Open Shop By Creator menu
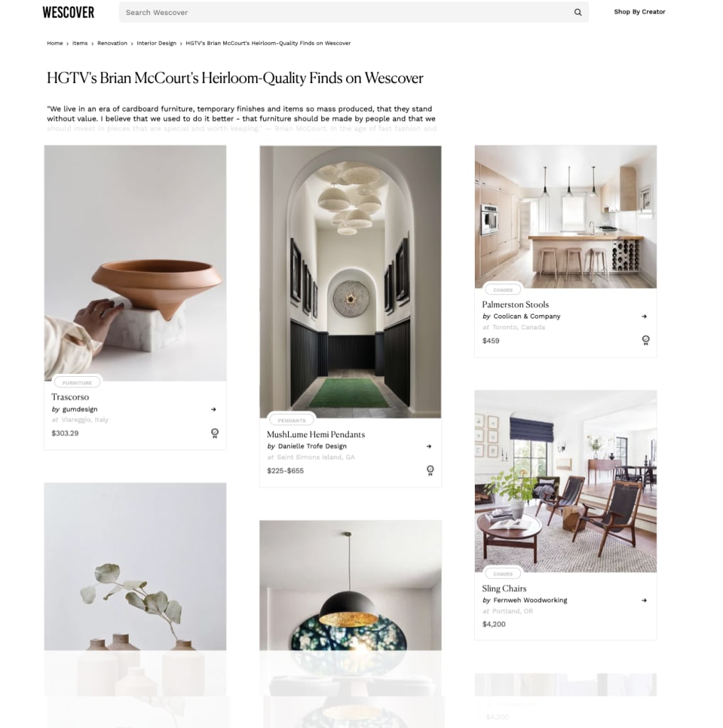The width and height of the screenshot is (723, 728). click(639, 11)
